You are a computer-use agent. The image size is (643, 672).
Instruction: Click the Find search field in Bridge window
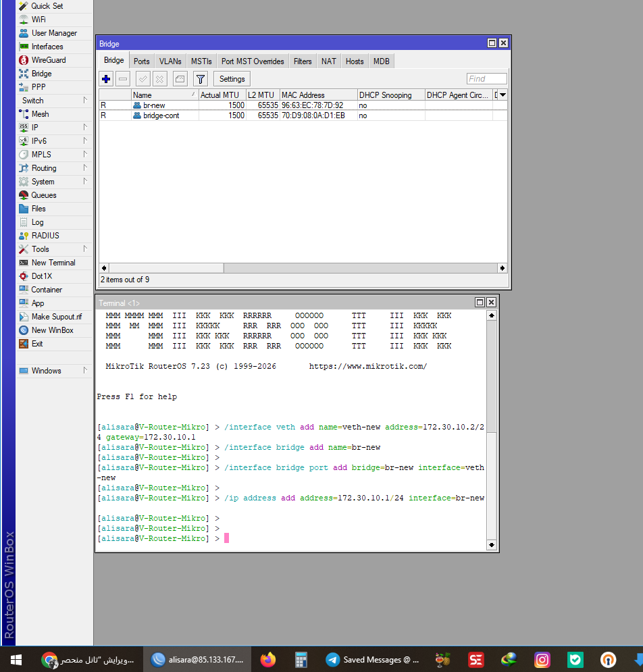pyautogui.click(x=486, y=79)
